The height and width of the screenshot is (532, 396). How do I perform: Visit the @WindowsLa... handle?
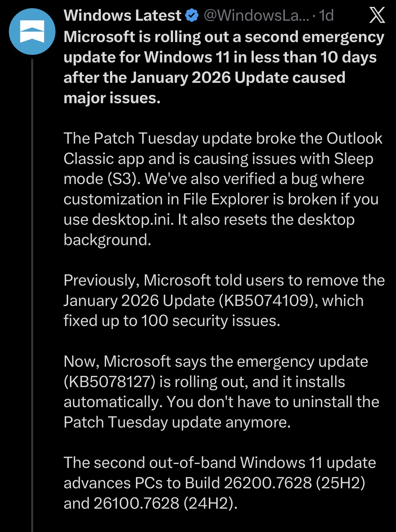(x=256, y=15)
